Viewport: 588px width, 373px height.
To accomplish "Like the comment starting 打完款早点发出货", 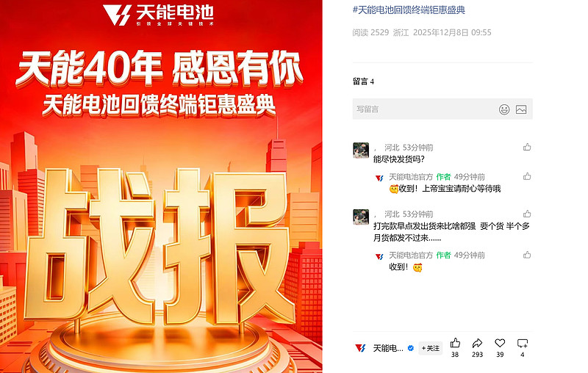I will pos(527,214).
